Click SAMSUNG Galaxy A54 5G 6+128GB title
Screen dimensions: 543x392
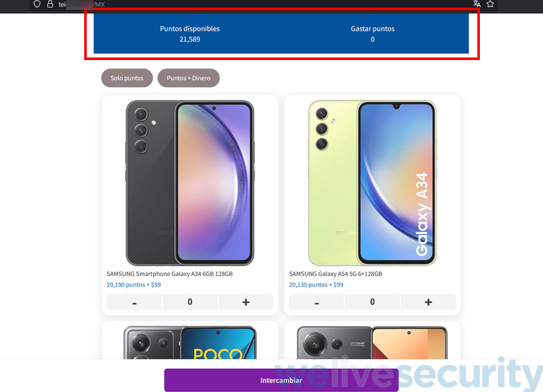(x=336, y=273)
